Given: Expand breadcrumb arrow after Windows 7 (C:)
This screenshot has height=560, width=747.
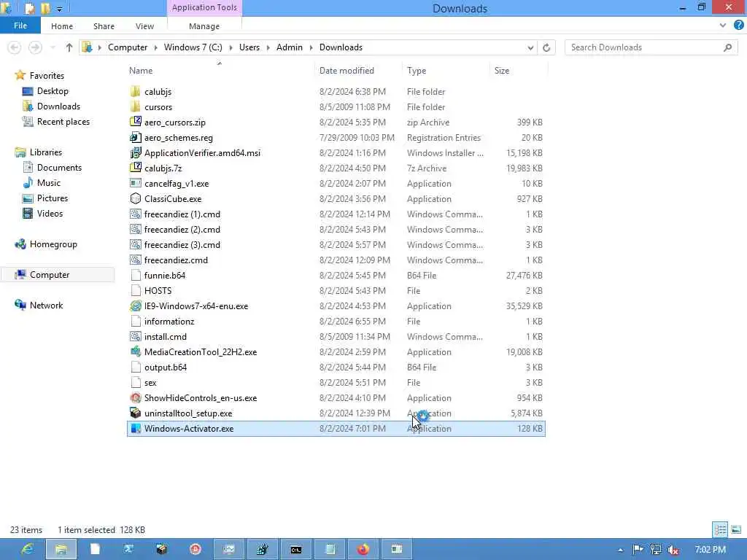Looking at the screenshot, I should pyautogui.click(x=231, y=47).
